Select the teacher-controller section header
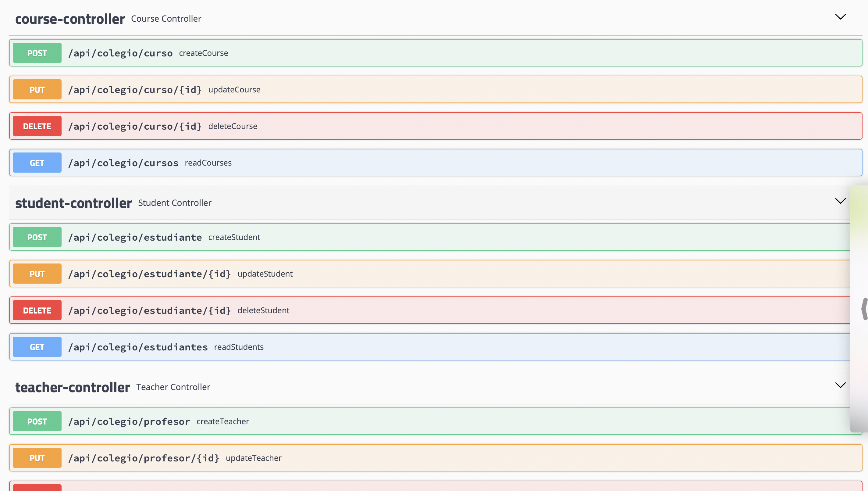 (x=72, y=387)
